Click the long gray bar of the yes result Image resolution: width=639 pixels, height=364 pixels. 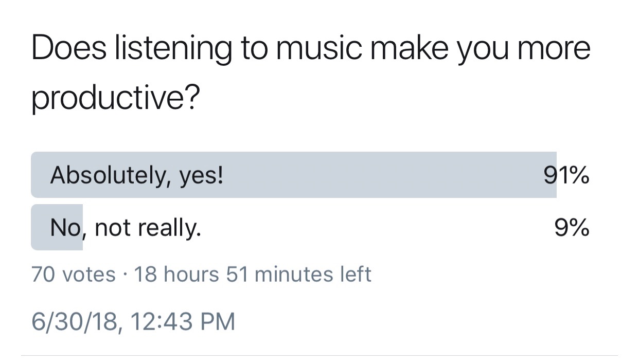[294, 175]
